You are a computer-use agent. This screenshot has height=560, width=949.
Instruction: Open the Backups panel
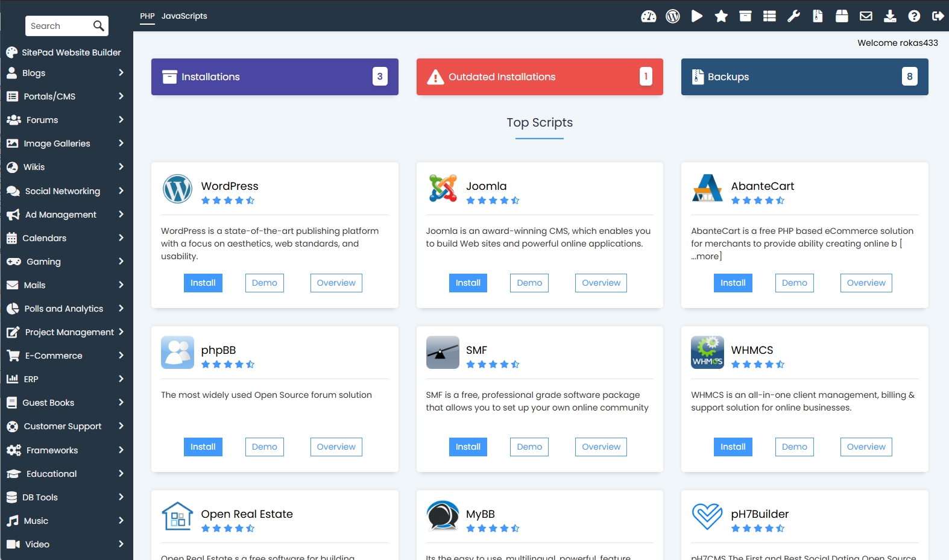coord(805,77)
